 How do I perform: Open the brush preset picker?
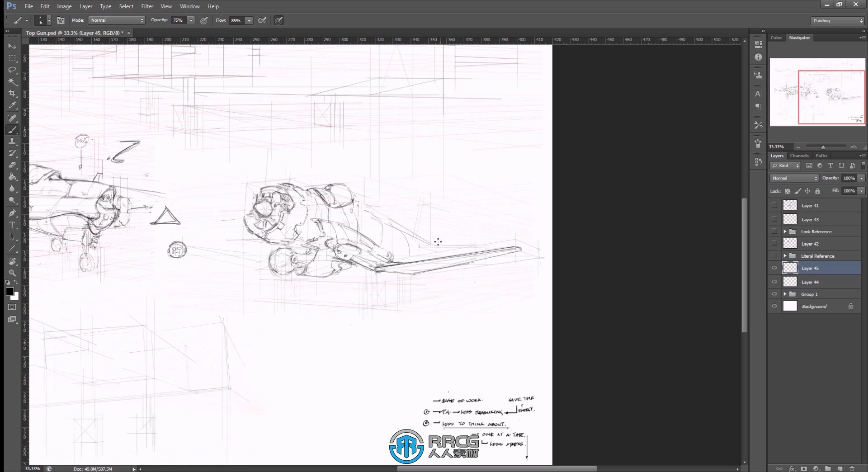pos(49,20)
